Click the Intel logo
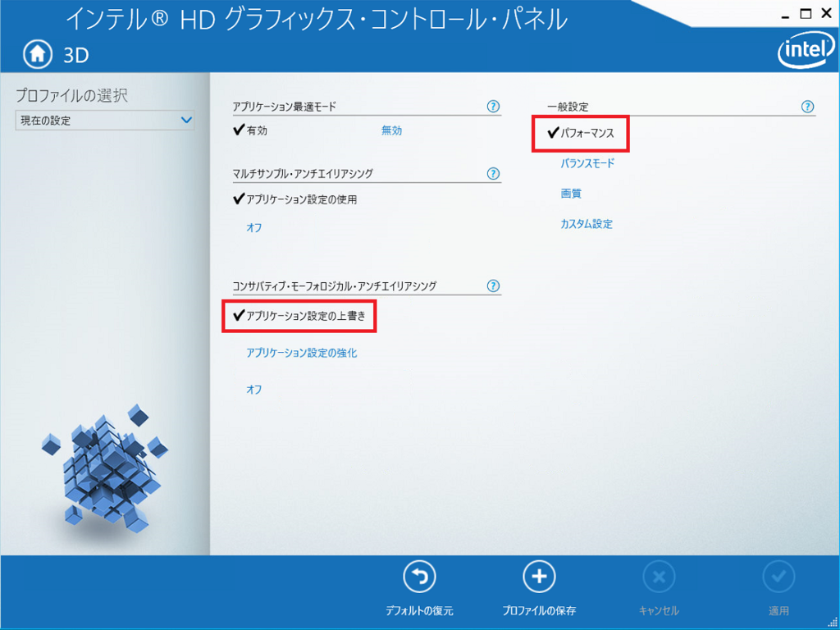840x630 pixels. (807, 51)
